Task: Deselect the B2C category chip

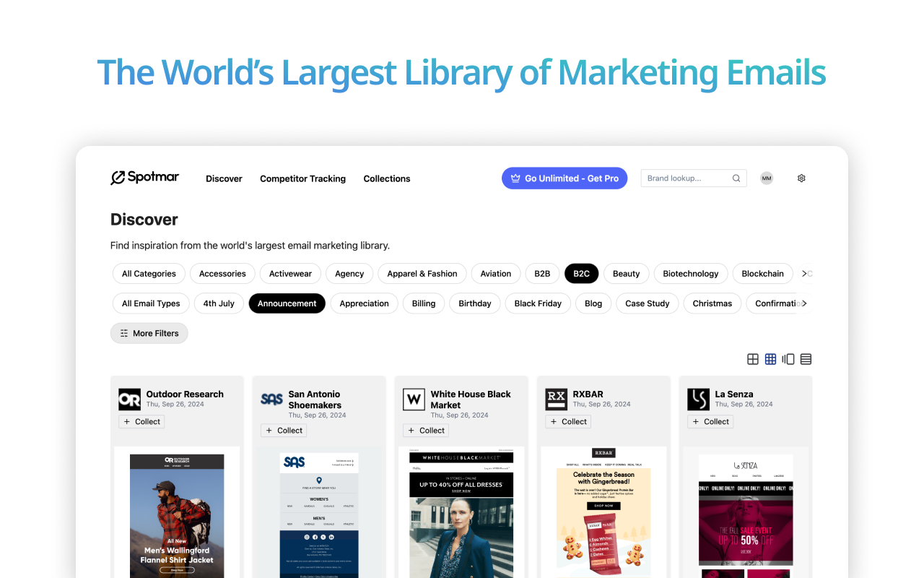Action: pyautogui.click(x=581, y=274)
